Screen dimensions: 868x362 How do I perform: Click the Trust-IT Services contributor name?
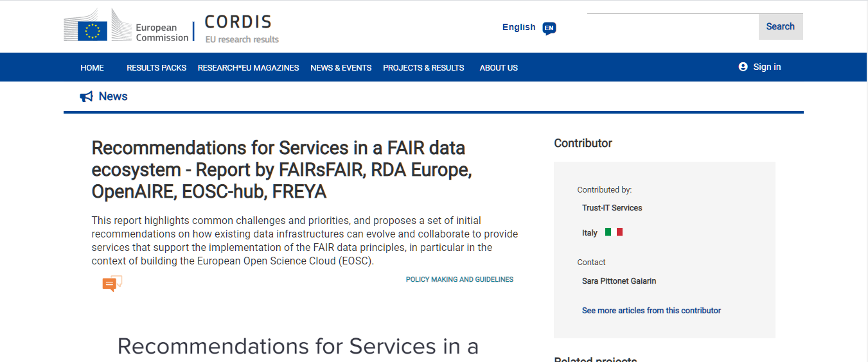pyautogui.click(x=612, y=207)
